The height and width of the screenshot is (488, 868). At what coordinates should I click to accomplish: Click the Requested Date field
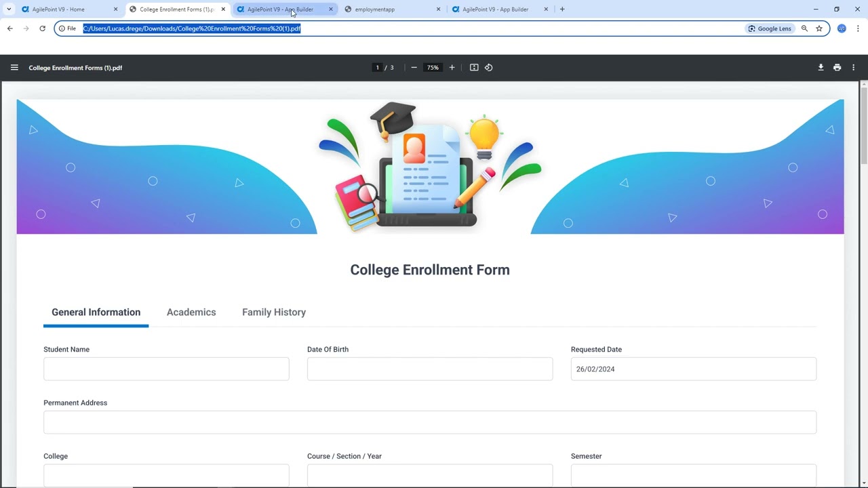694,369
